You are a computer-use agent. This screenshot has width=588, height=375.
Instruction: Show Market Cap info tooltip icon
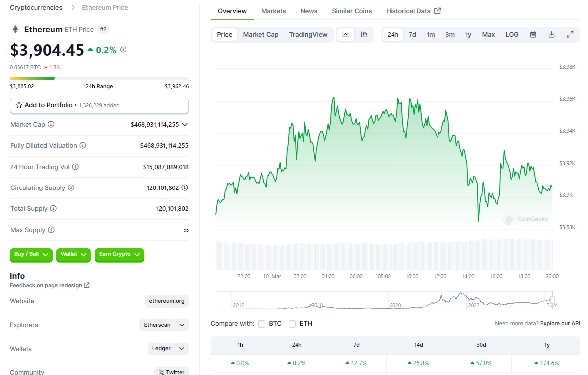point(51,124)
